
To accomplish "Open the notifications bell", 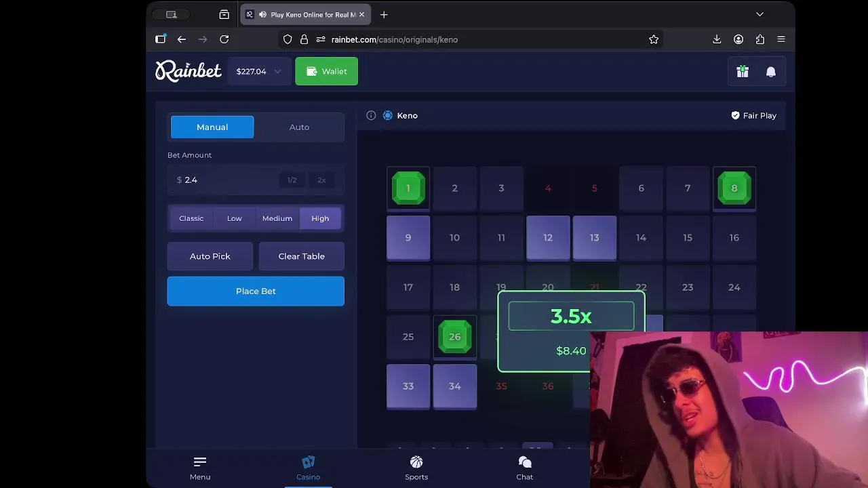I will pos(771,71).
